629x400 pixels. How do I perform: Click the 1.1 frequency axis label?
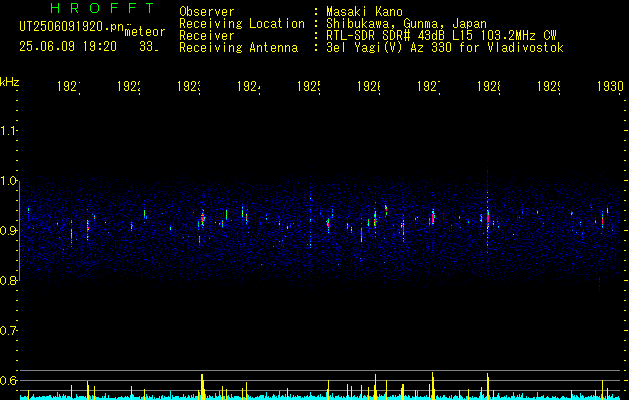tap(8, 130)
